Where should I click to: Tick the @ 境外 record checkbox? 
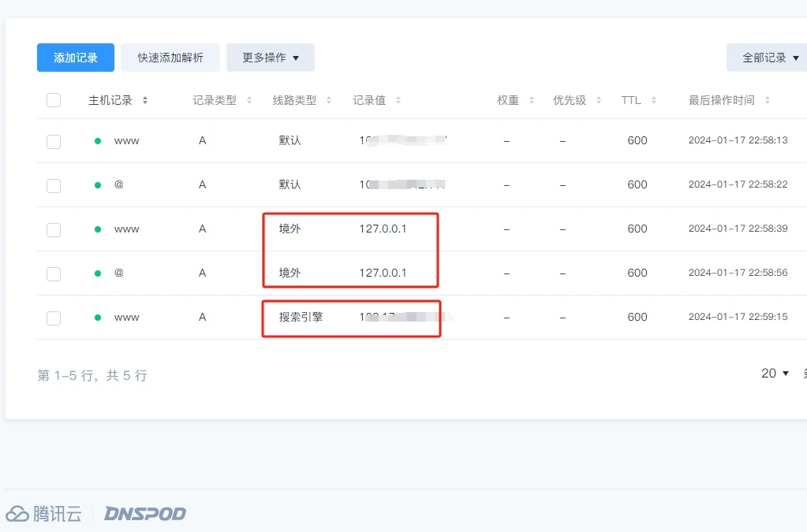[54, 273]
